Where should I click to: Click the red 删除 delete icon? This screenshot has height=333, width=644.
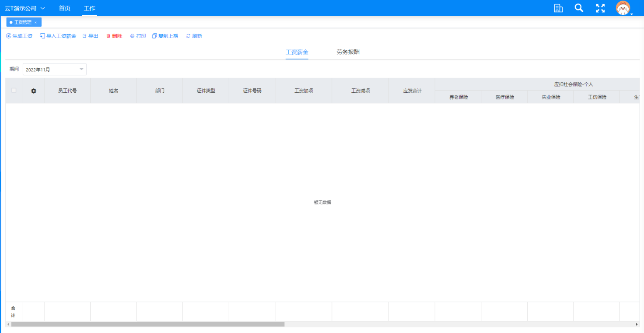[108, 36]
